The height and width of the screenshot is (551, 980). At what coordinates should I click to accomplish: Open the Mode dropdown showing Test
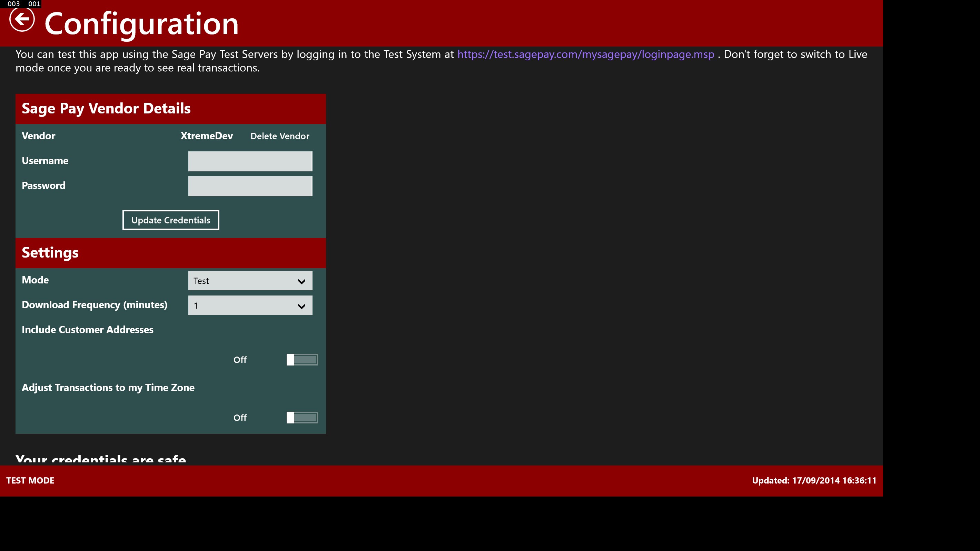tap(244, 281)
